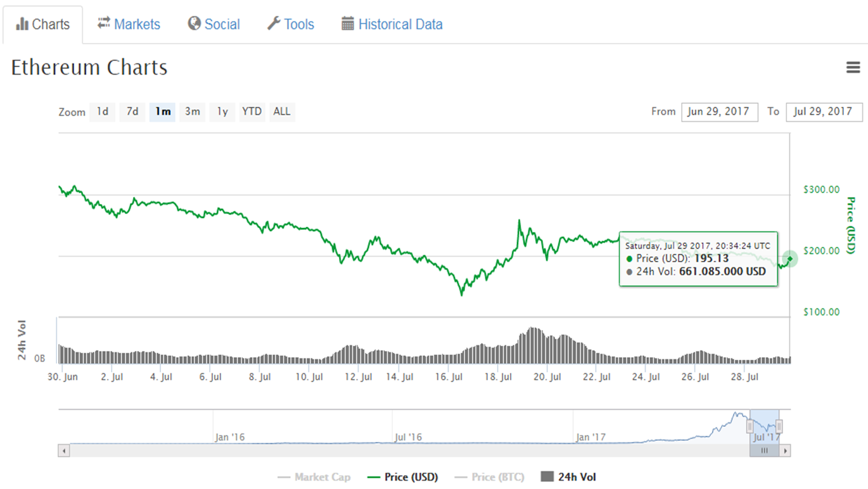Toggle the Price (USD) series
Viewport: 868px width, 489px height.
tap(402, 477)
